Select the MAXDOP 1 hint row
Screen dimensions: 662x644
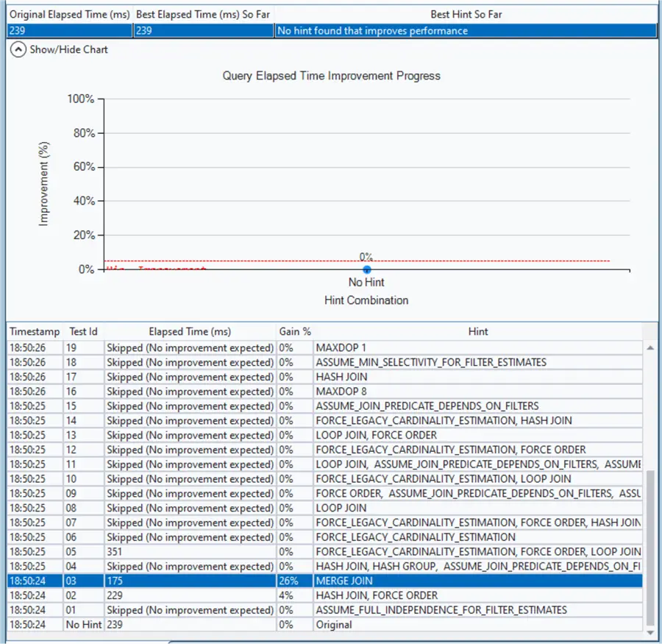click(x=324, y=348)
